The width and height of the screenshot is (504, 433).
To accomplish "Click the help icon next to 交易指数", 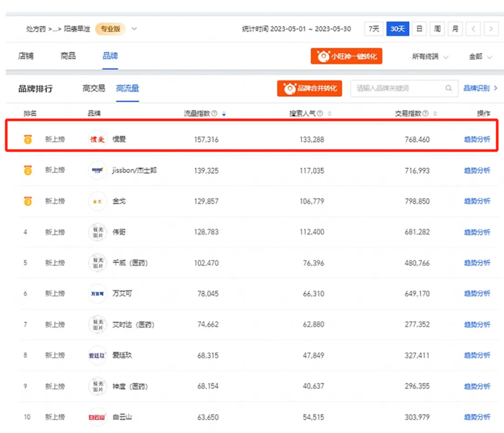I will tap(426, 114).
